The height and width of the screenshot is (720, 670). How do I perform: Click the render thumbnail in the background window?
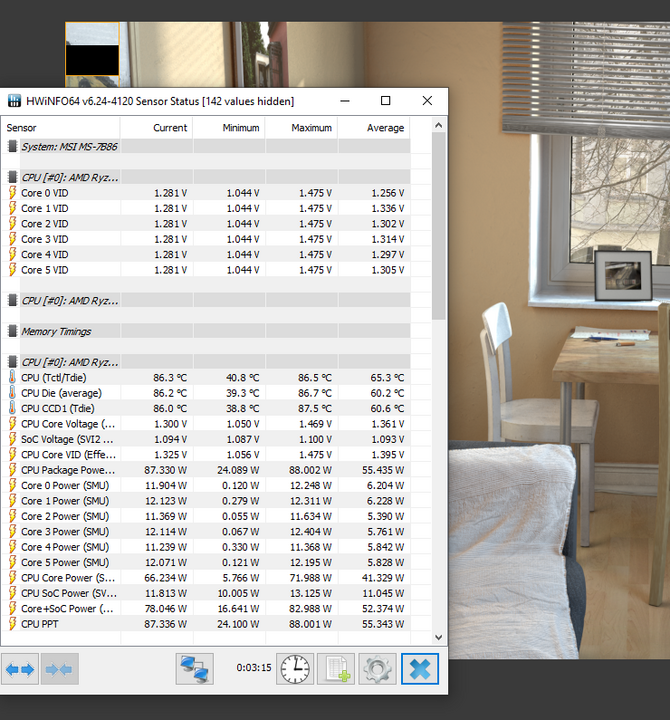click(x=92, y=49)
